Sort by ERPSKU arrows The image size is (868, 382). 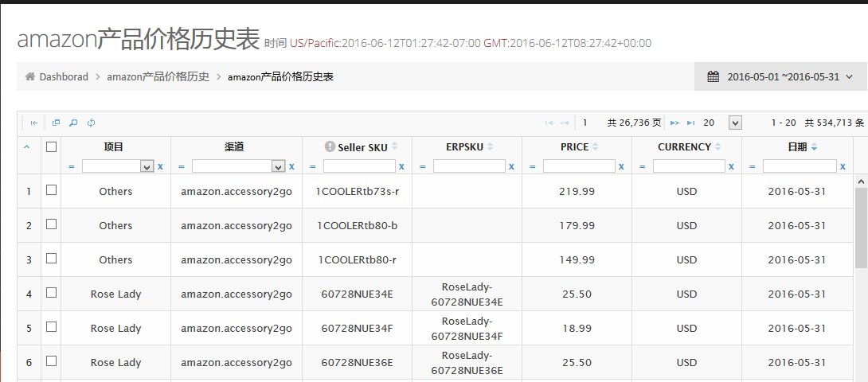[x=490, y=146]
